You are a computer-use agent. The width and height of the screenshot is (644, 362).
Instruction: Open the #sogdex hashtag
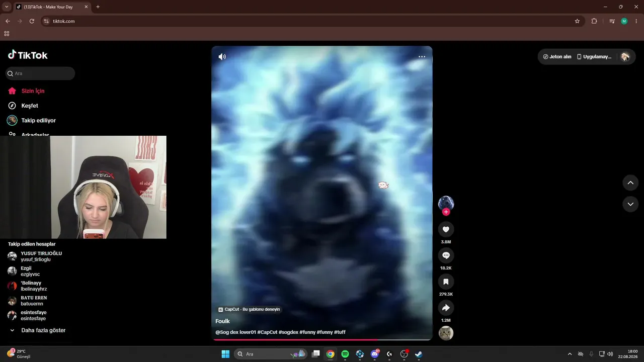pyautogui.click(x=288, y=332)
